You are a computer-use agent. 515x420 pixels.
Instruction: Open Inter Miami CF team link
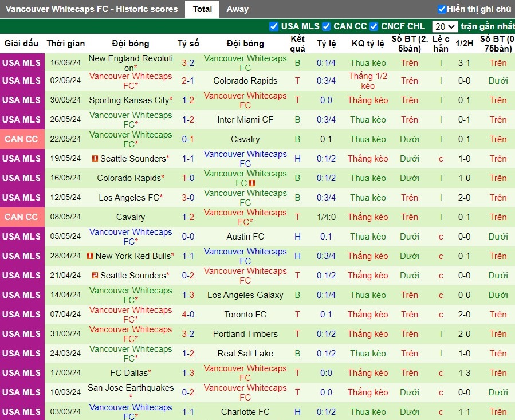(x=245, y=120)
